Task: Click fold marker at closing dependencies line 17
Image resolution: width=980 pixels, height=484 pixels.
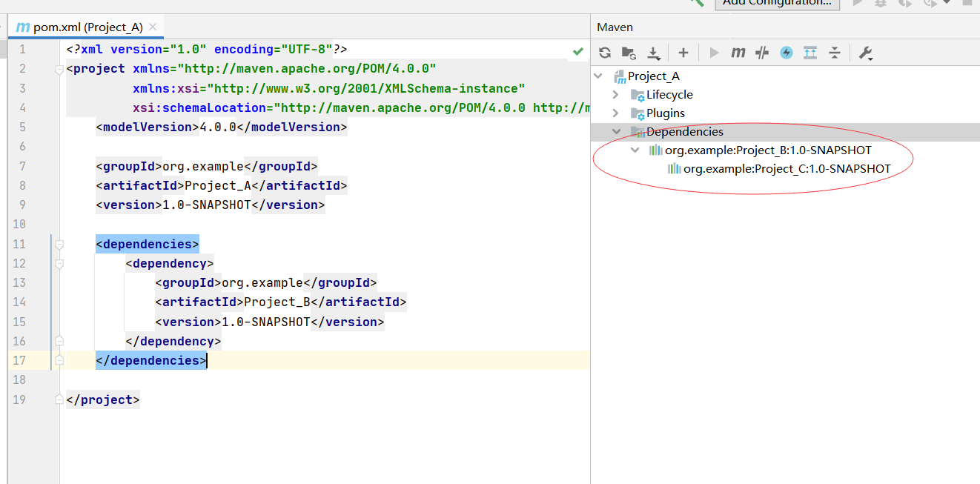Action: [59, 360]
